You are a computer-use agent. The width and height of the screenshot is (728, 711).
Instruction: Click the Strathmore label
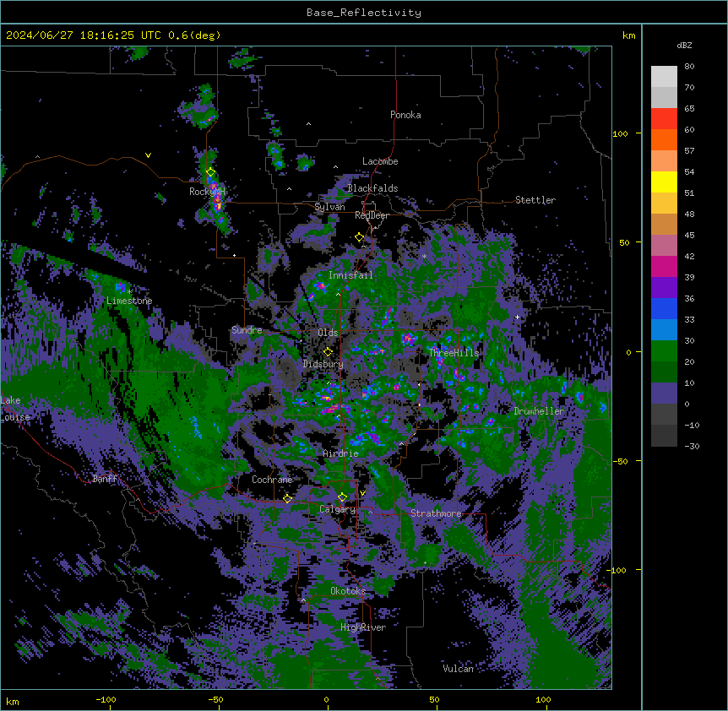tap(436, 513)
